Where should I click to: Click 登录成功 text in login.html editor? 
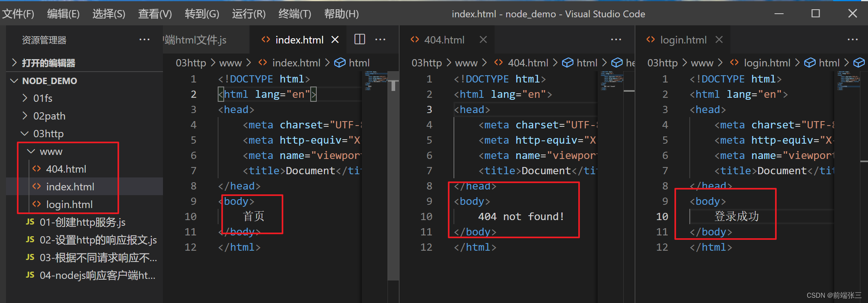tap(736, 216)
